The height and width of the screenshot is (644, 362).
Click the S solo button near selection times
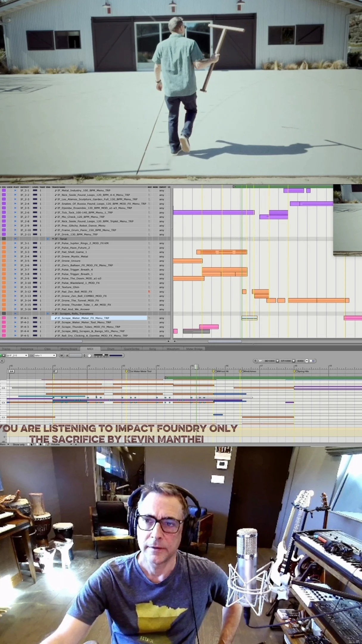(255, 361)
